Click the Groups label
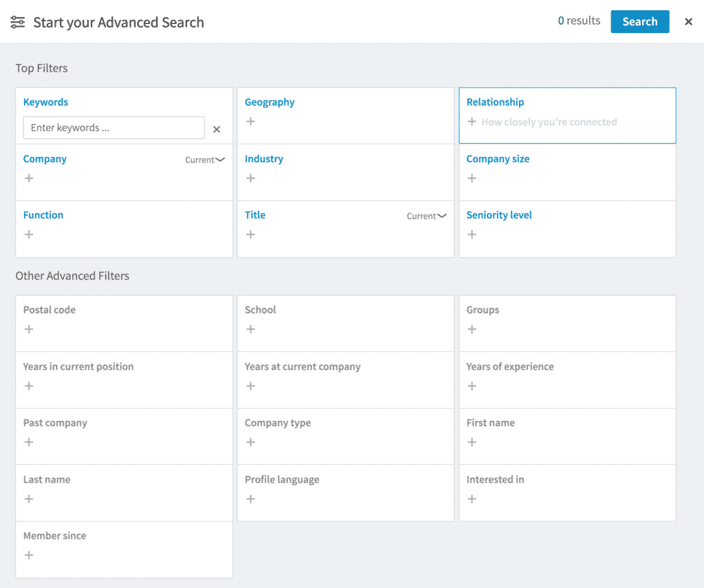This screenshot has width=704, height=588. [483, 310]
